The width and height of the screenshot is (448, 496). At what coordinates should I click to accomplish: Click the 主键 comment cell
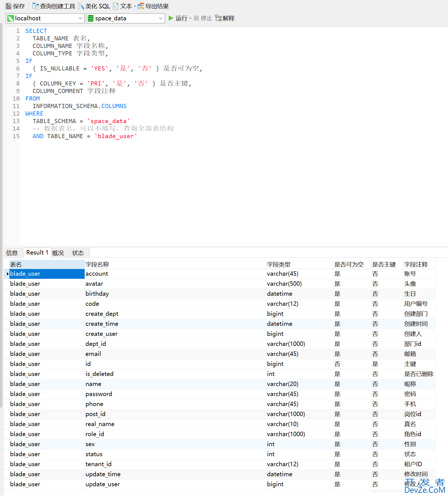tap(419, 364)
